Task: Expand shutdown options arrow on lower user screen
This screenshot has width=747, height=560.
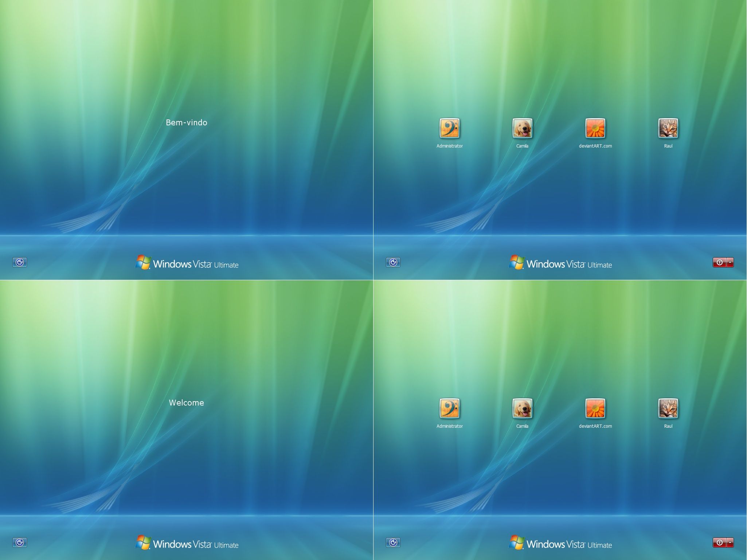Action: [730, 543]
